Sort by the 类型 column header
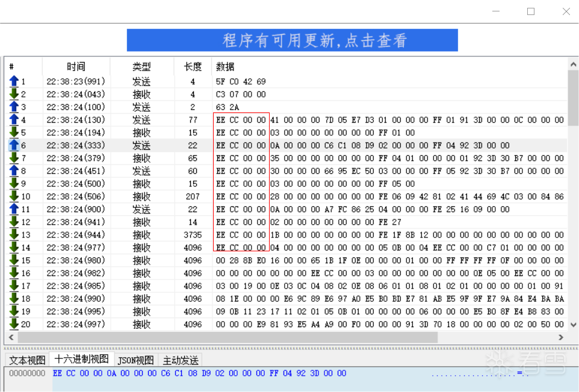This screenshot has width=579, height=392. [142, 66]
